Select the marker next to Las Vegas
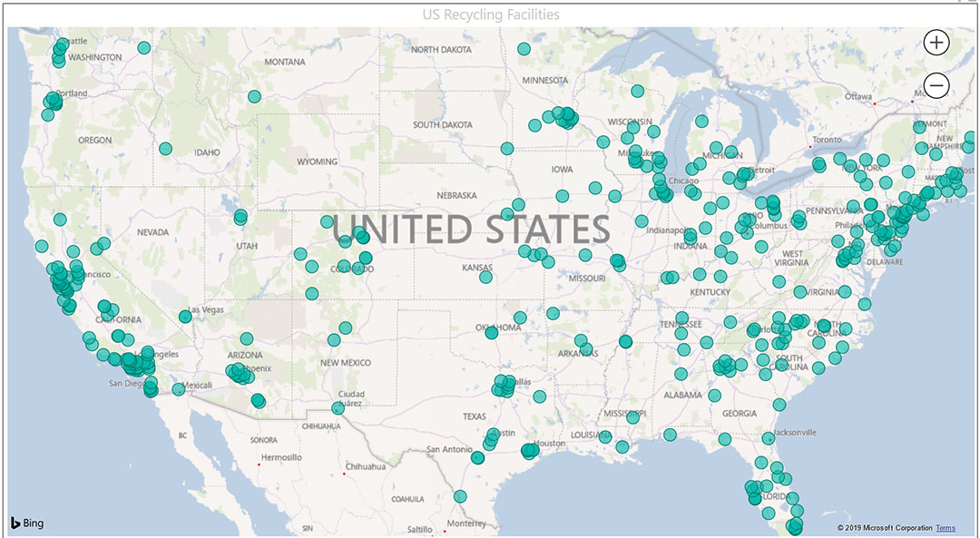Viewport: 980px width, 538px height. (185, 317)
